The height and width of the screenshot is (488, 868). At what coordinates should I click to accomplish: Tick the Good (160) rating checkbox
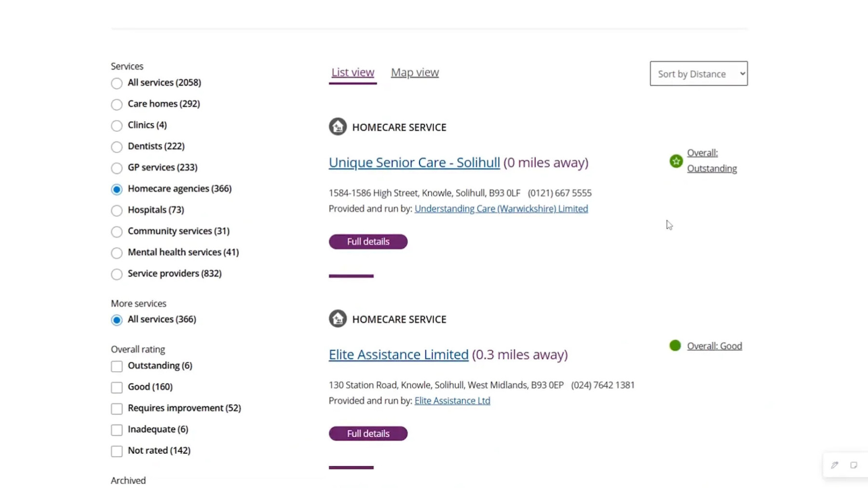[x=117, y=387]
